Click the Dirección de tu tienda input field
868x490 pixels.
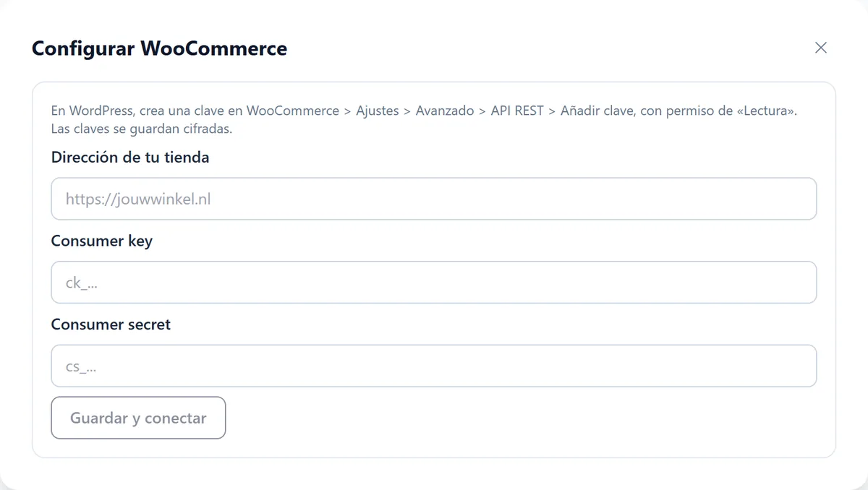434,199
